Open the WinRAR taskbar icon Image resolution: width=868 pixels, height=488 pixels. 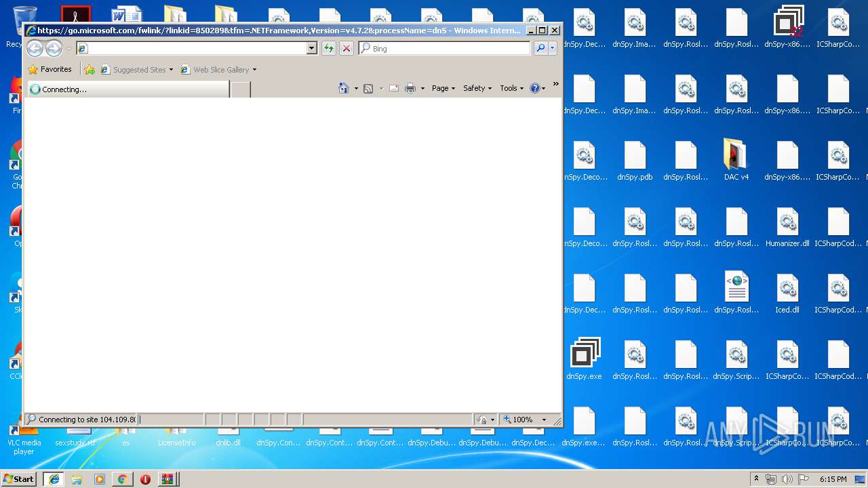click(x=167, y=479)
